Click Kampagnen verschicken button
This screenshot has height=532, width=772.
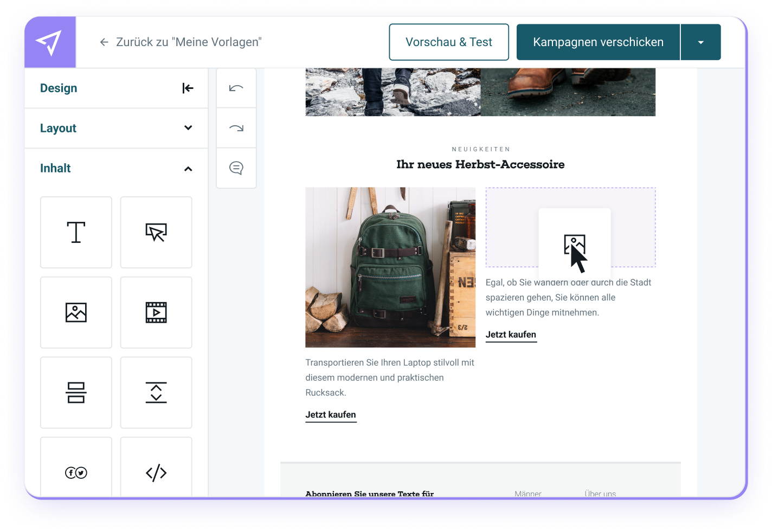tap(598, 42)
